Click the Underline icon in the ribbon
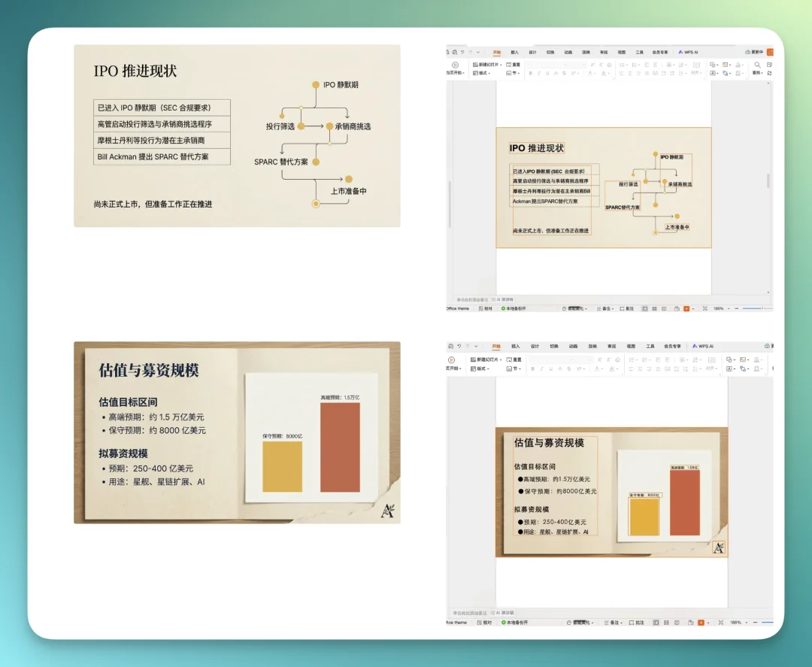Screen dimensions: 812x667 tap(546, 71)
